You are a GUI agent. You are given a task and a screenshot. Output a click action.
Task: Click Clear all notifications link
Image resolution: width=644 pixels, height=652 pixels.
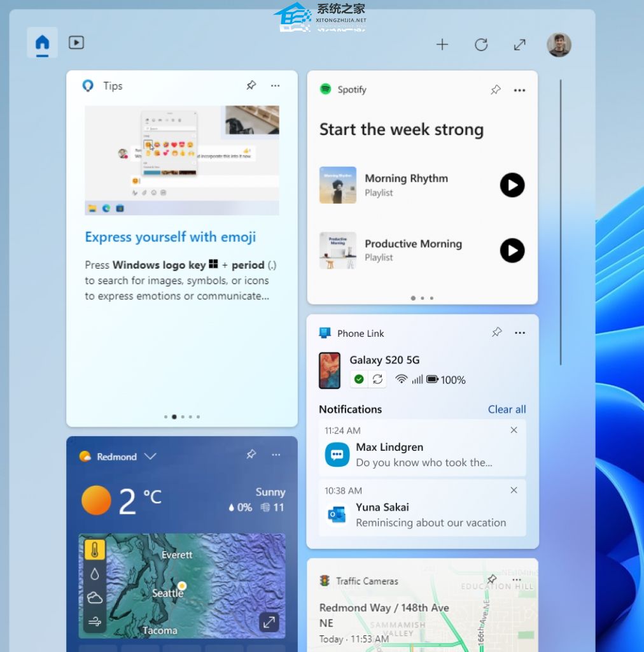coord(507,409)
